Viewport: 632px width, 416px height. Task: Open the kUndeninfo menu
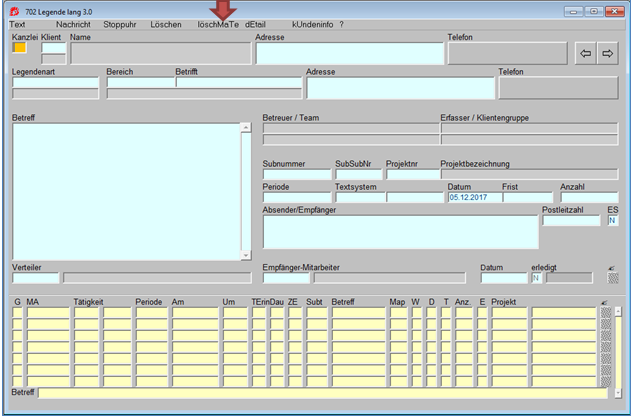point(314,24)
